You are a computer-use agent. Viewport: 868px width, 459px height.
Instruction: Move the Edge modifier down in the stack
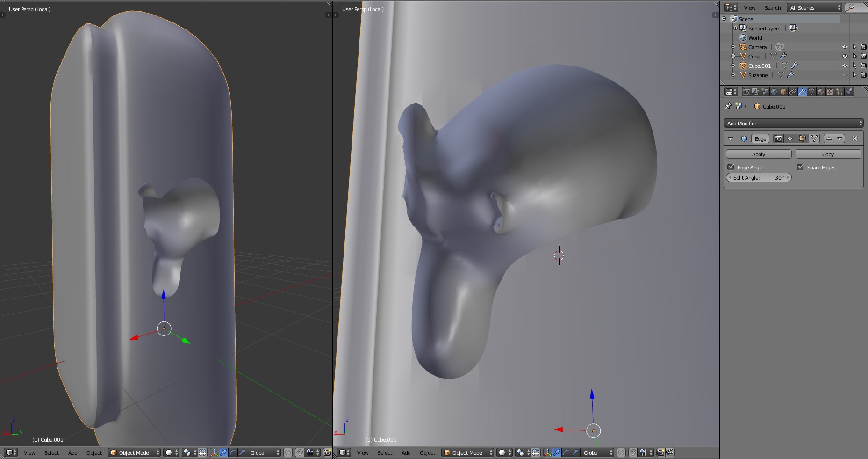point(840,138)
